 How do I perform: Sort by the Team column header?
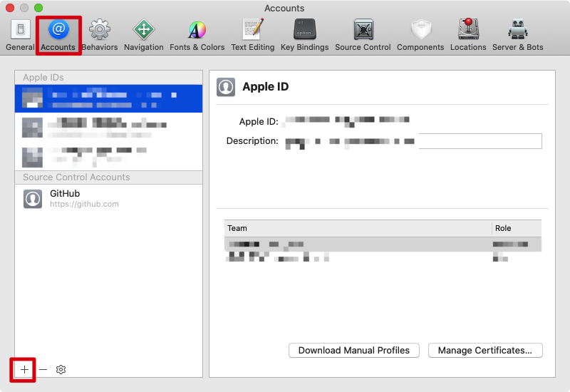point(358,228)
